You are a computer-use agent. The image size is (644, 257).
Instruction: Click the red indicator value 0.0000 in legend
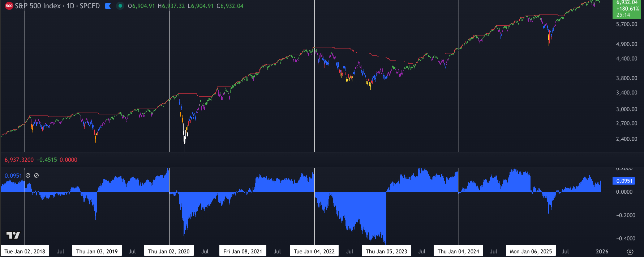click(68, 160)
